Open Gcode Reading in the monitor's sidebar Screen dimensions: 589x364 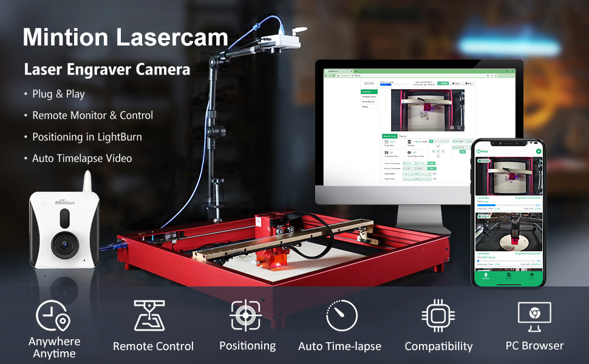369,102
